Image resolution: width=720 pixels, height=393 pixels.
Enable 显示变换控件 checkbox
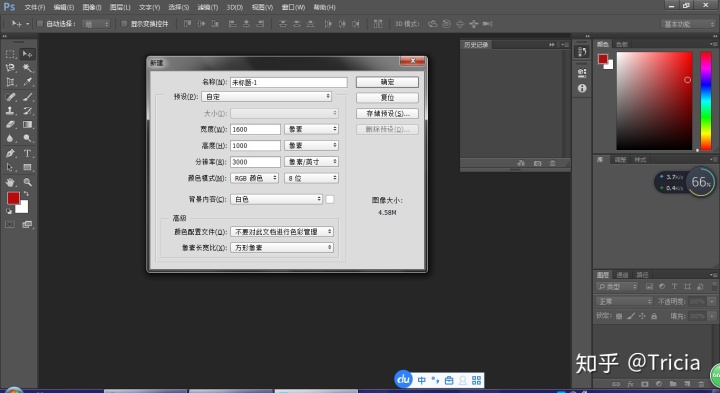point(124,24)
